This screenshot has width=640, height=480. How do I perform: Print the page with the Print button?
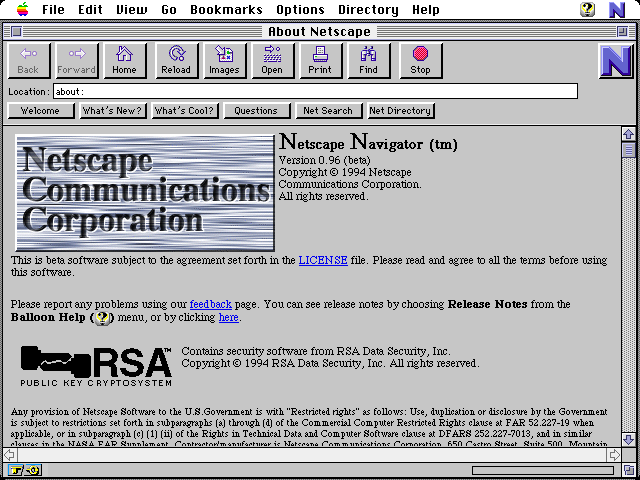point(320,60)
